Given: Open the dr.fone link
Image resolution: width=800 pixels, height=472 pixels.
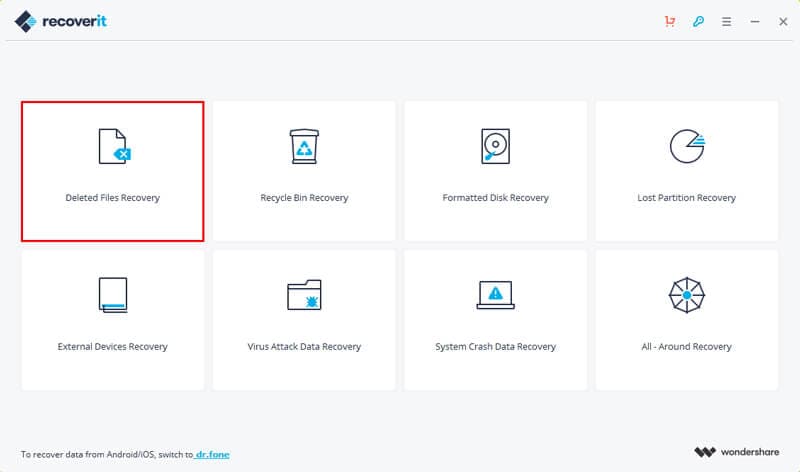Looking at the screenshot, I should click(x=212, y=454).
